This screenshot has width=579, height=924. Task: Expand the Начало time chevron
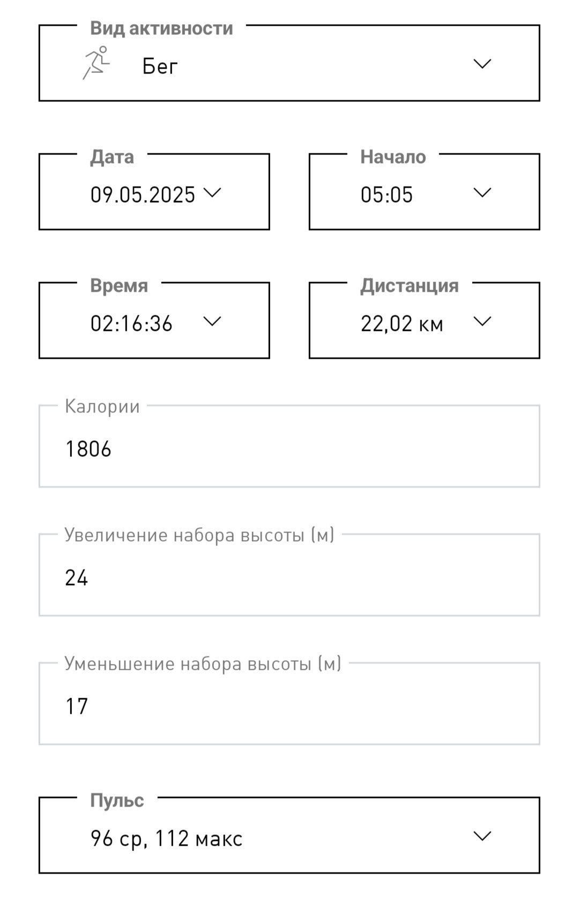pyautogui.click(x=482, y=193)
